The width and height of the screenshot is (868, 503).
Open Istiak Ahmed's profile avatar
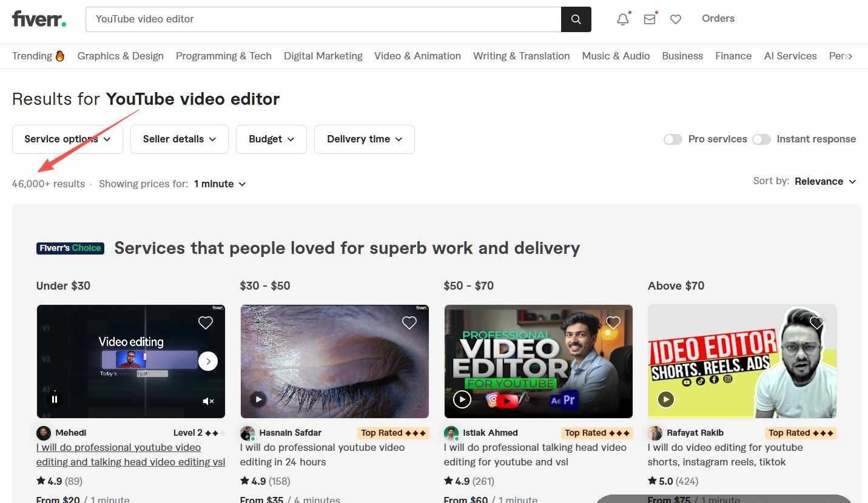pos(451,433)
